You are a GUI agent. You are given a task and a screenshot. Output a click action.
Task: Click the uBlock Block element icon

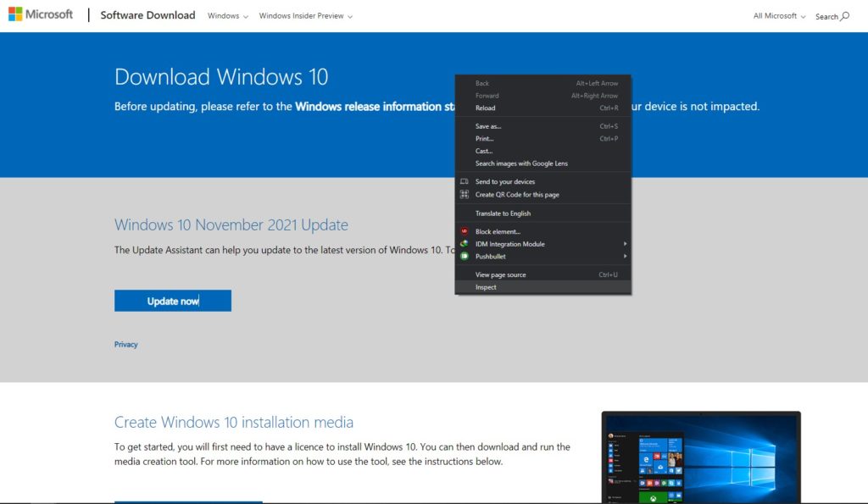tap(464, 231)
